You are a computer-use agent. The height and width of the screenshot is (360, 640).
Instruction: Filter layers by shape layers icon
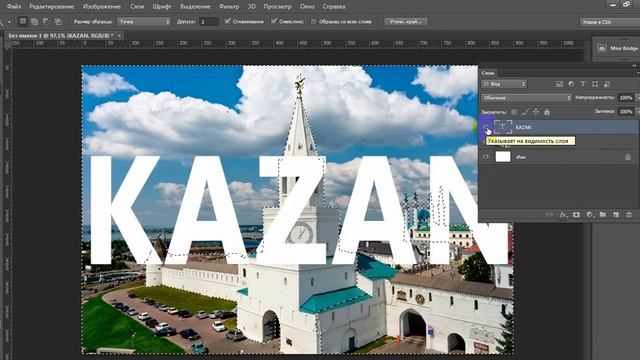595,84
